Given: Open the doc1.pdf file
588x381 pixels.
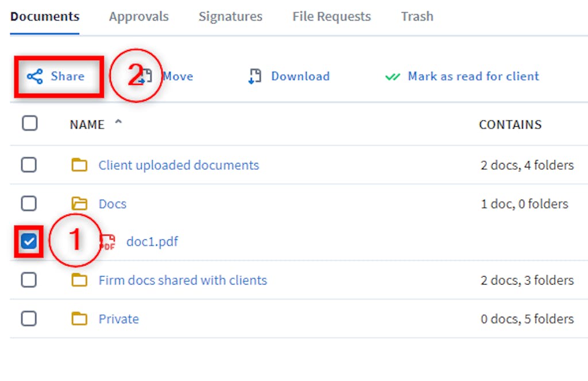Looking at the screenshot, I should tap(152, 242).
